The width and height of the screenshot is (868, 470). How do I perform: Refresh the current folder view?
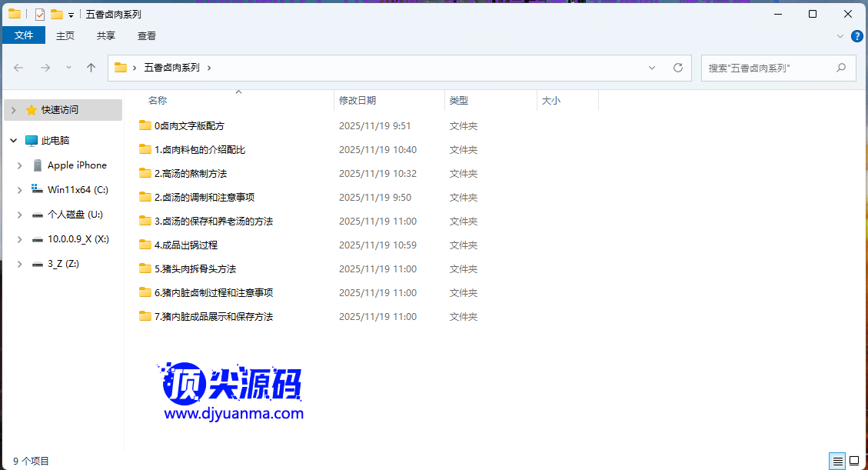(677, 68)
